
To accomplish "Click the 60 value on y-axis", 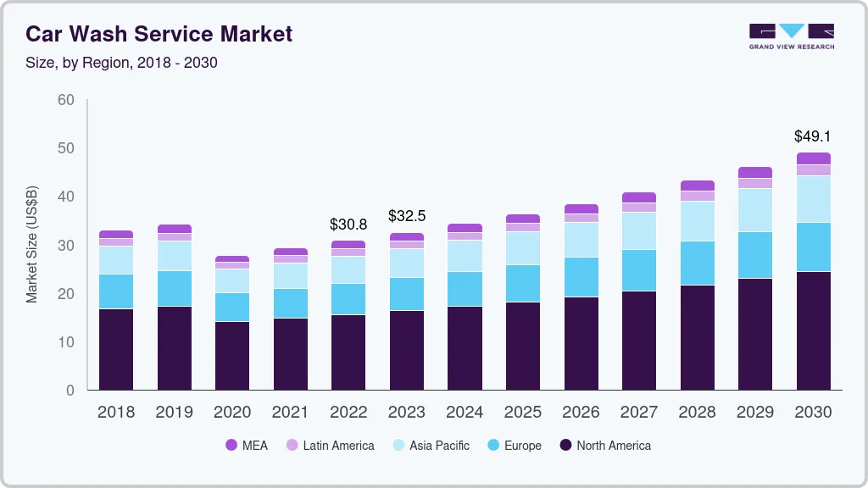I will 65,100.
